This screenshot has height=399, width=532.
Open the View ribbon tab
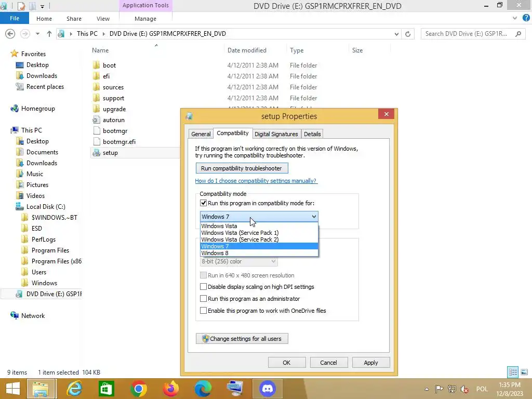(x=103, y=19)
